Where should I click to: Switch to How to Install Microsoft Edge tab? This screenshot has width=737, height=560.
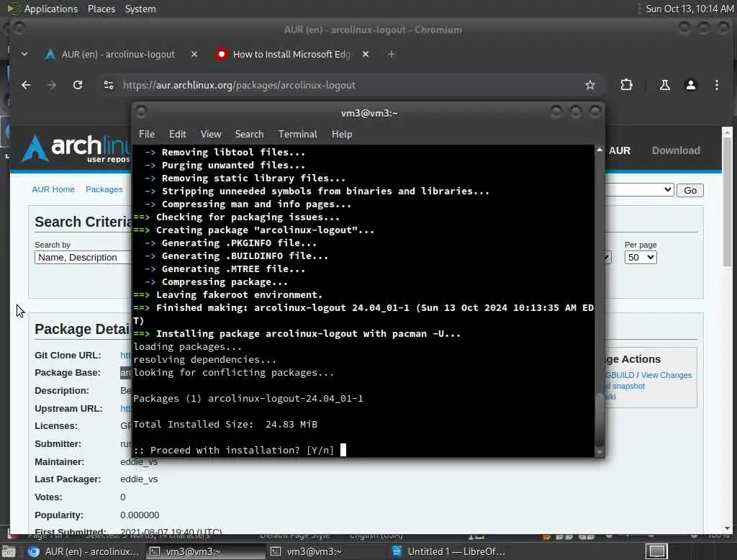pos(292,54)
